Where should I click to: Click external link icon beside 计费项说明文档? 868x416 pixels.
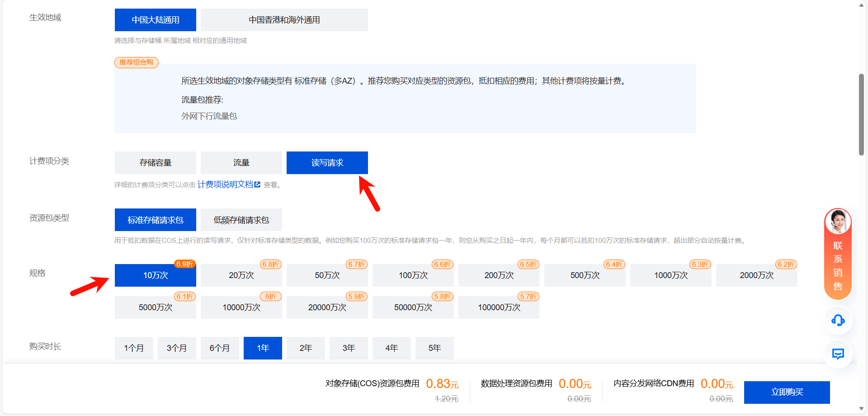[257, 184]
